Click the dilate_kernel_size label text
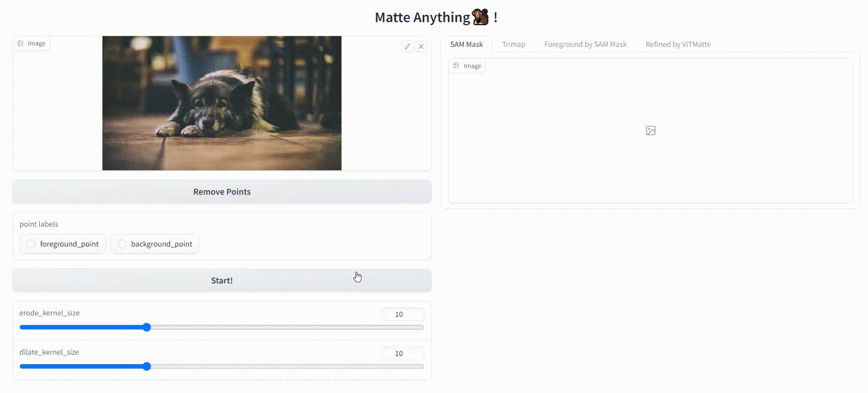868x393 pixels. [x=49, y=352]
